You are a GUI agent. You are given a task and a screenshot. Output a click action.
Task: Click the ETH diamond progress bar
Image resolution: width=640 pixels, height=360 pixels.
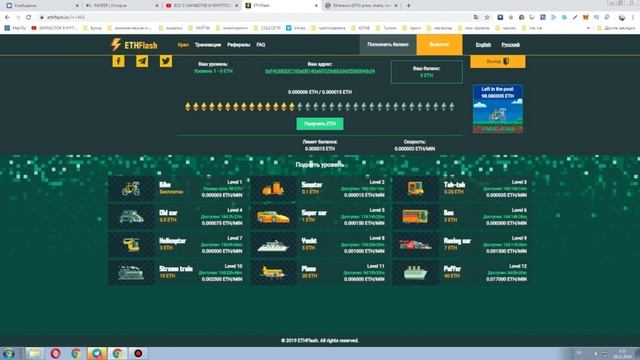[320, 107]
